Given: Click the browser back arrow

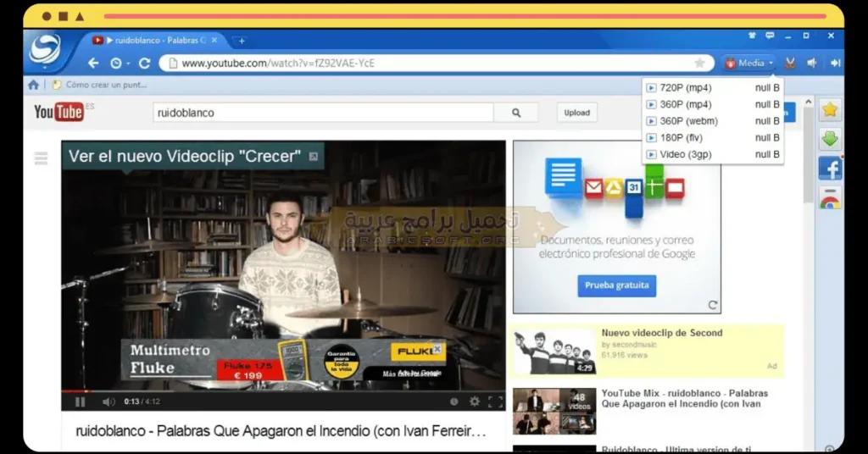Looking at the screenshot, I should pyautogui.click(x=93, y=63).
